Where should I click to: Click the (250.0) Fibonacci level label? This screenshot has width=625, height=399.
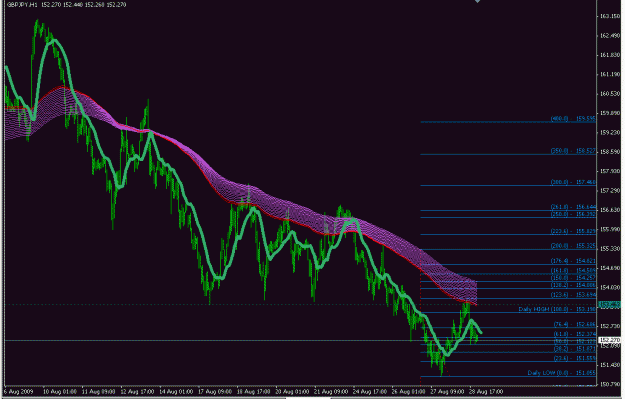coord(573,214)
